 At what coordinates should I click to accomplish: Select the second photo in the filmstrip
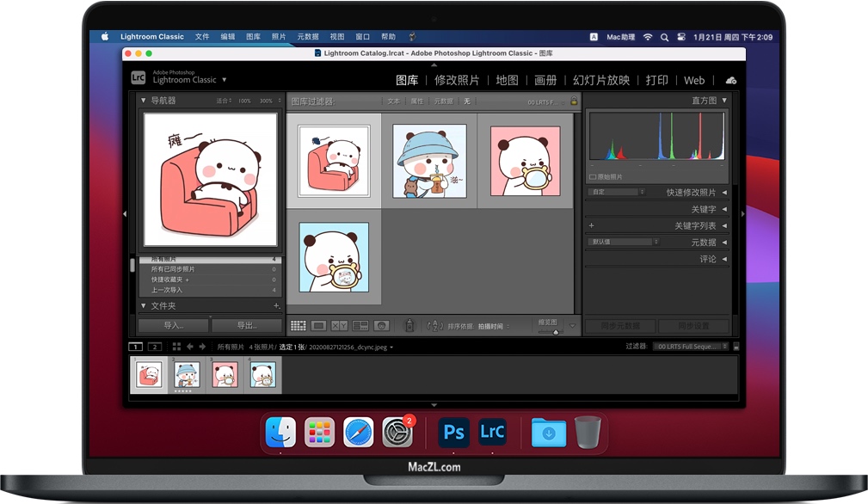click(x=187, y=374)
